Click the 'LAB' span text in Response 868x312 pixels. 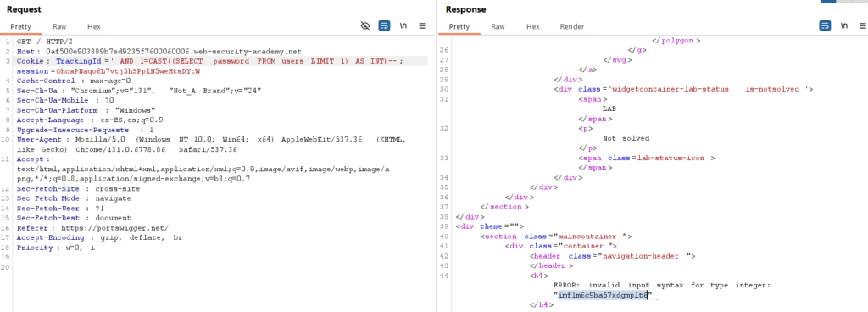point(609,109)
